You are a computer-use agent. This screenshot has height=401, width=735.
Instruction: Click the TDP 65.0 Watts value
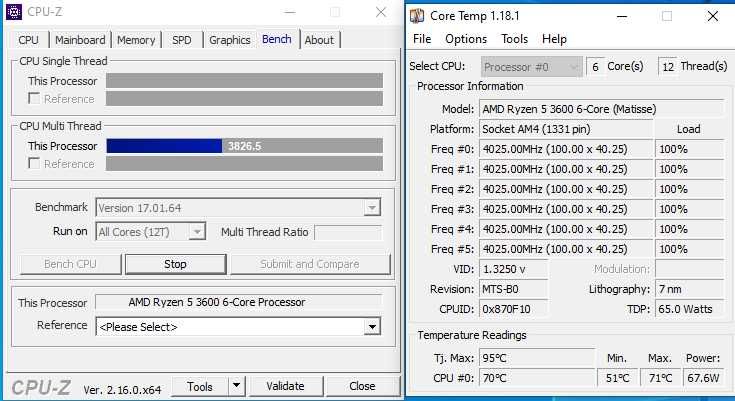coord(690,309)
